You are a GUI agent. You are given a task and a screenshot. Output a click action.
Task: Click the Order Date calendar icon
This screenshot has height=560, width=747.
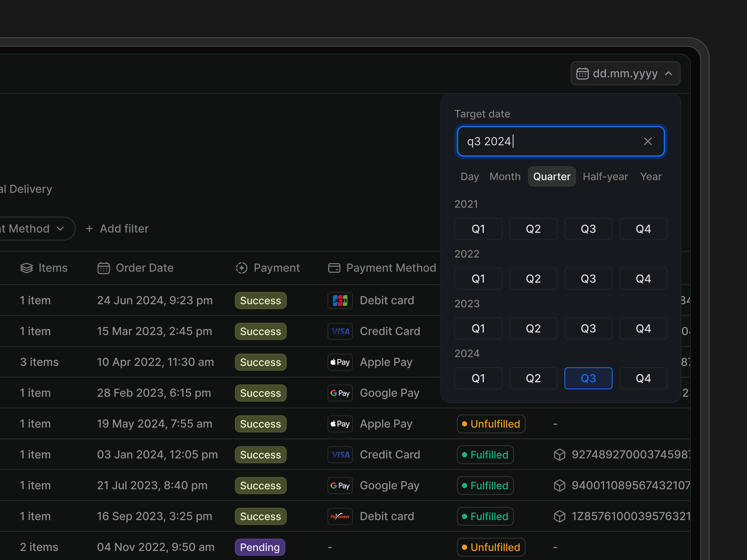[103, 268]
